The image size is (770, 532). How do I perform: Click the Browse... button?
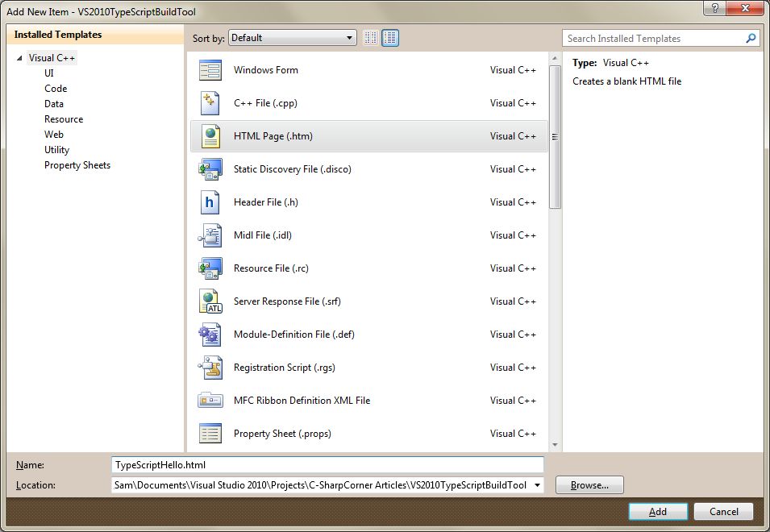tap(589, 485)
